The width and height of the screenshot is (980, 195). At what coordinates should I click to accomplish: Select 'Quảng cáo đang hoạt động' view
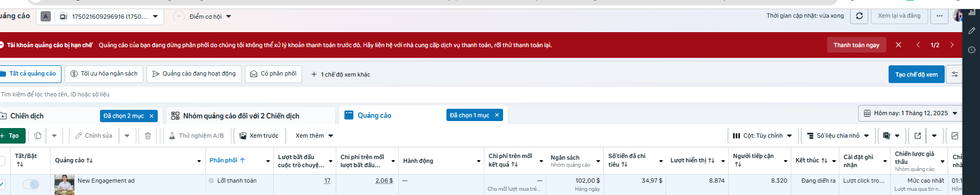coord(194,74)
